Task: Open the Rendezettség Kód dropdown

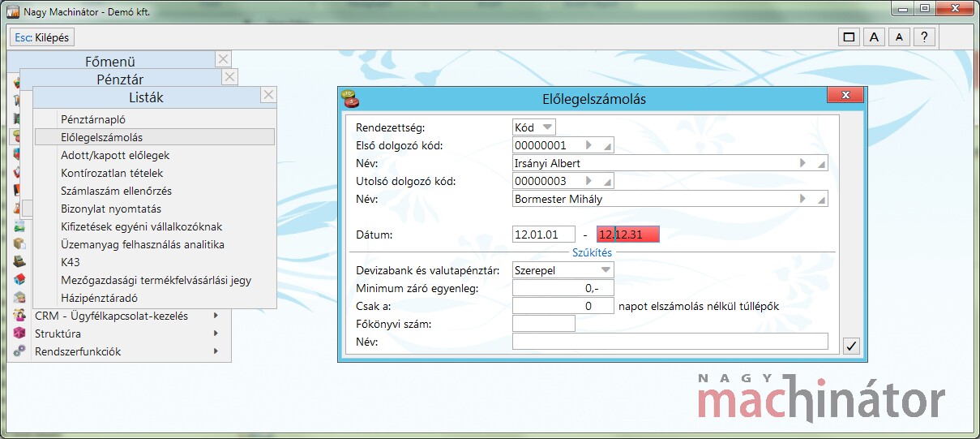Action: 534,127
